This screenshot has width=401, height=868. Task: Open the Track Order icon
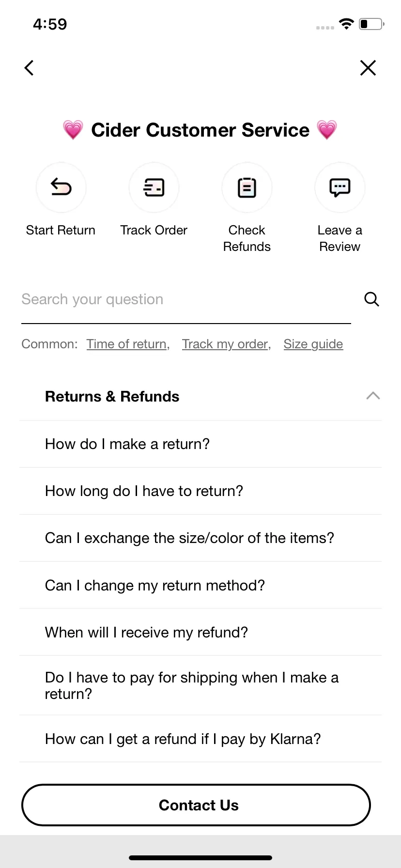pos(154,187)
